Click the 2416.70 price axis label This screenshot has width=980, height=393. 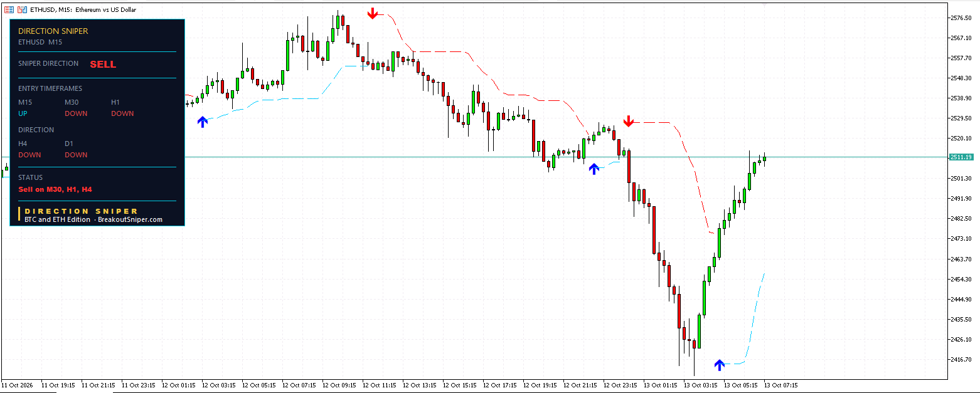click(961, 359)
